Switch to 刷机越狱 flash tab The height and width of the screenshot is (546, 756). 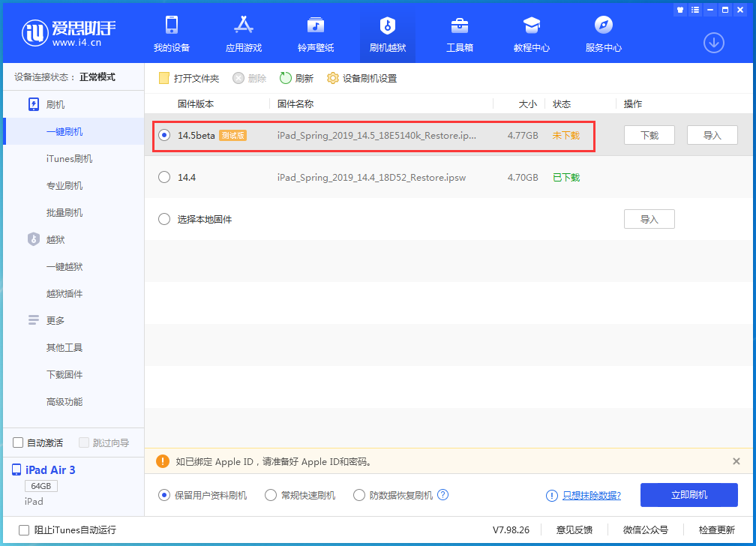point(388,33)
